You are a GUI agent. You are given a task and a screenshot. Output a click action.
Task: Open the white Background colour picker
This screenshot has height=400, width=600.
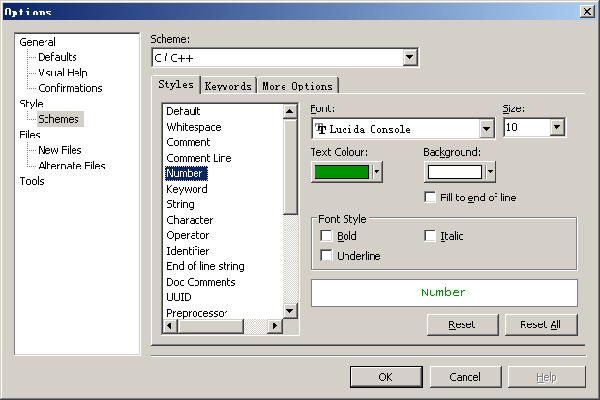pyautogui.click(x=454, y=171)
